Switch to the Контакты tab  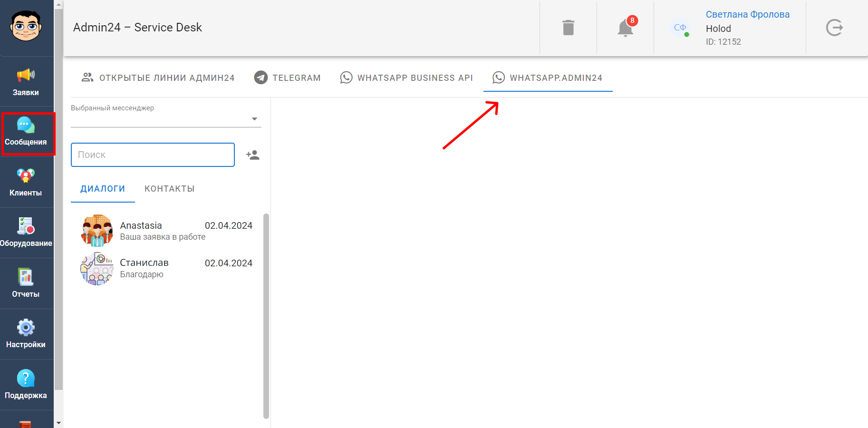(170, 189)
